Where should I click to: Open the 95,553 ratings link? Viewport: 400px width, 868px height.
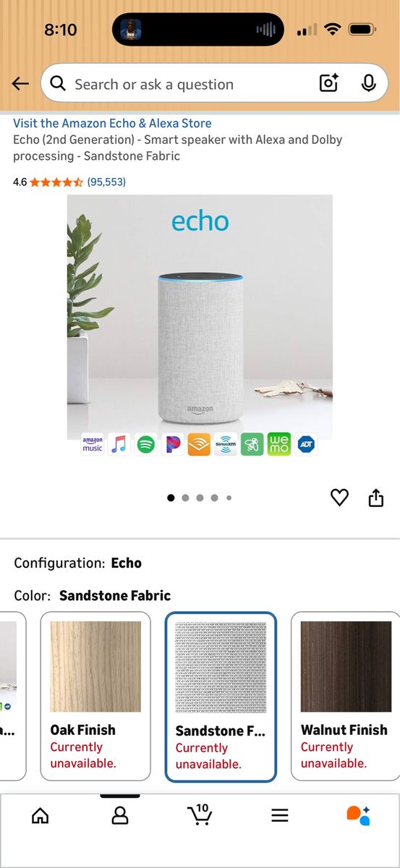tap(106, 182)
